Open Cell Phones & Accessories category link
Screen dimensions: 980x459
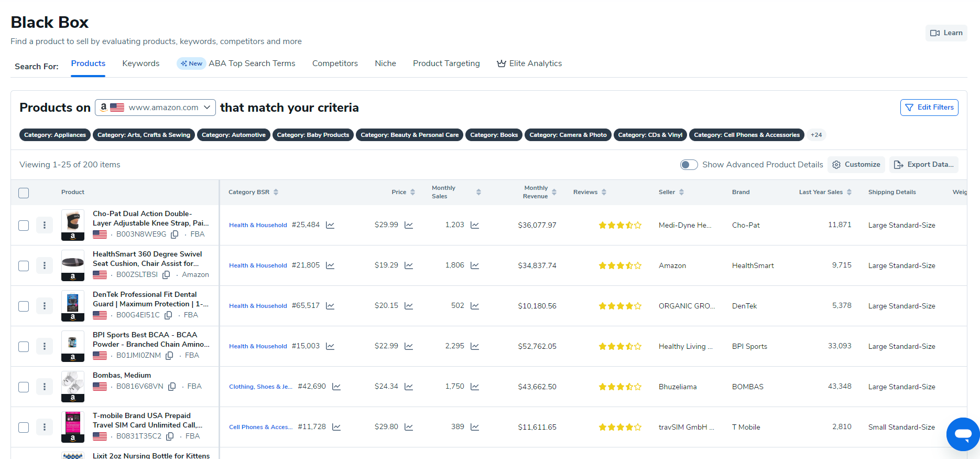(x=261, y=427)
